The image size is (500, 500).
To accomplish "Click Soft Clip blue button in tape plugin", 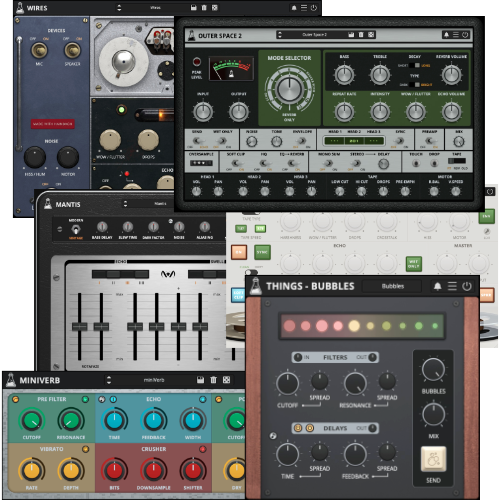I will [x=238, y=295].
